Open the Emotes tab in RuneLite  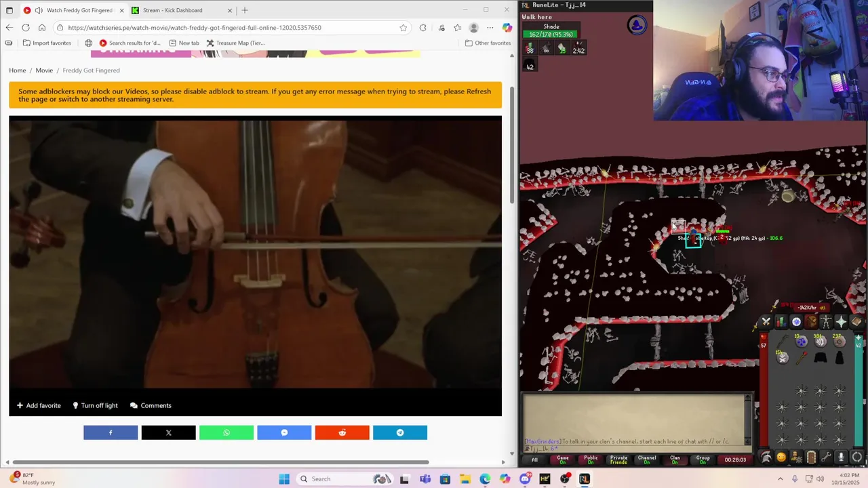[x=842, y=457]
